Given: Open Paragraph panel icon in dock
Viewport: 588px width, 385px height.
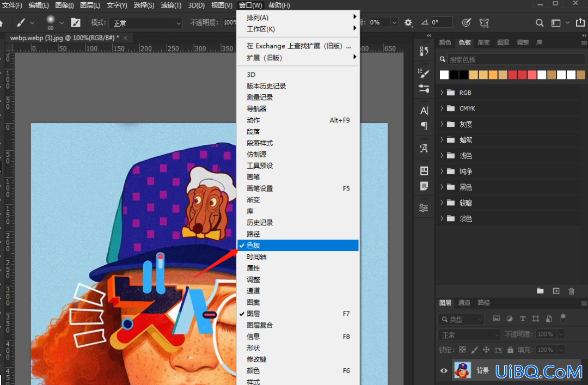Looking at the screenshot, I should [424, 126].
